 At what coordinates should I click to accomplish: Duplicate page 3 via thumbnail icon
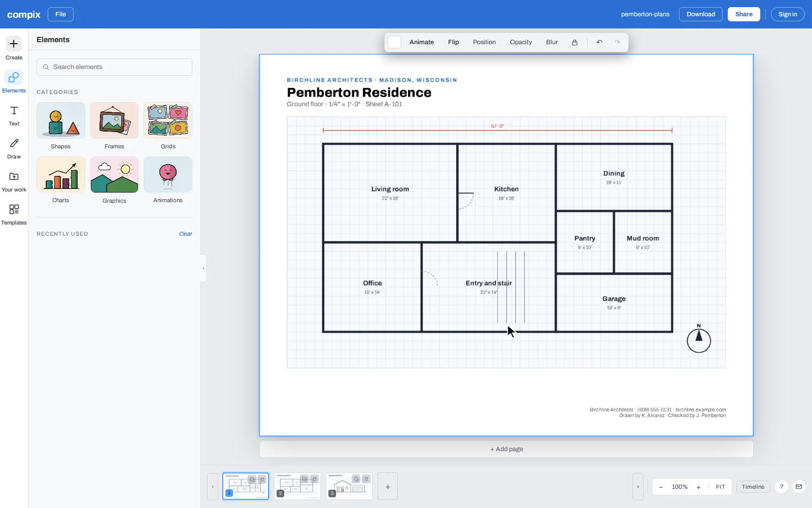click(x=356, y=479)
